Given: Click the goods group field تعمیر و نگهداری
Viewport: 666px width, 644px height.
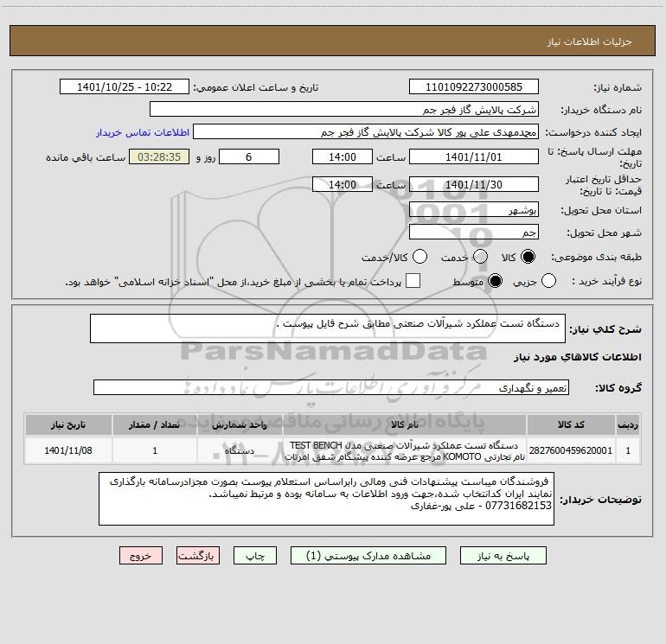Looking at the screenshot, I should pyautogui.click(x=331, y=387).
